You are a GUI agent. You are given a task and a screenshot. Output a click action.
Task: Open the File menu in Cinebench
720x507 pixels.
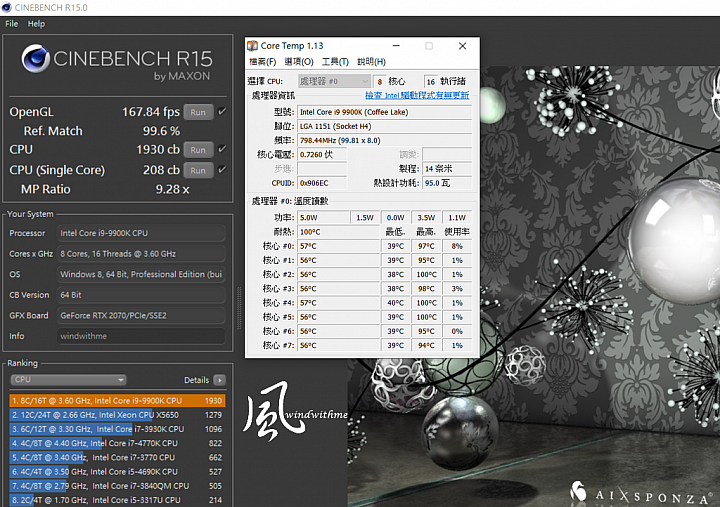click(11, 24)
